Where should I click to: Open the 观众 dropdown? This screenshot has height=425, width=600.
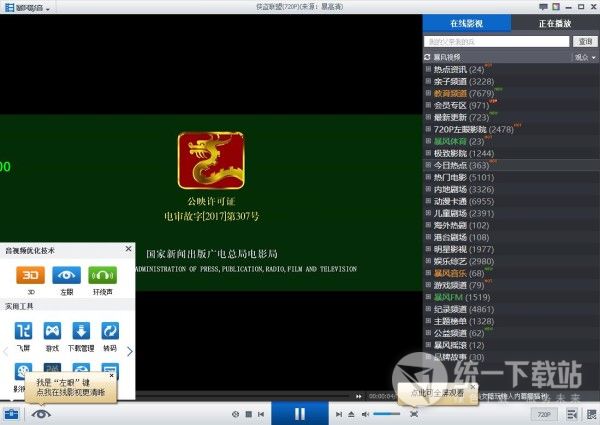585,57
